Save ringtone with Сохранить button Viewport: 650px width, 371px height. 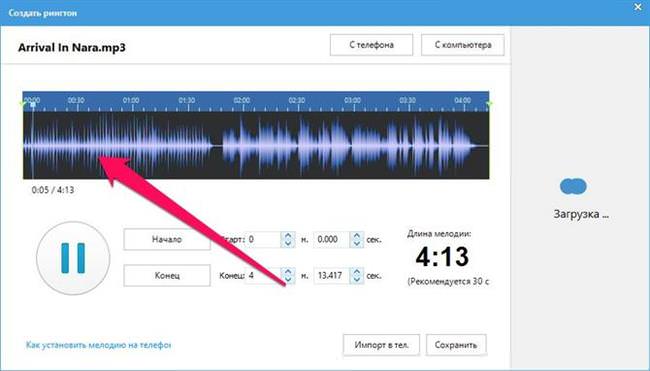click(456, 345)
